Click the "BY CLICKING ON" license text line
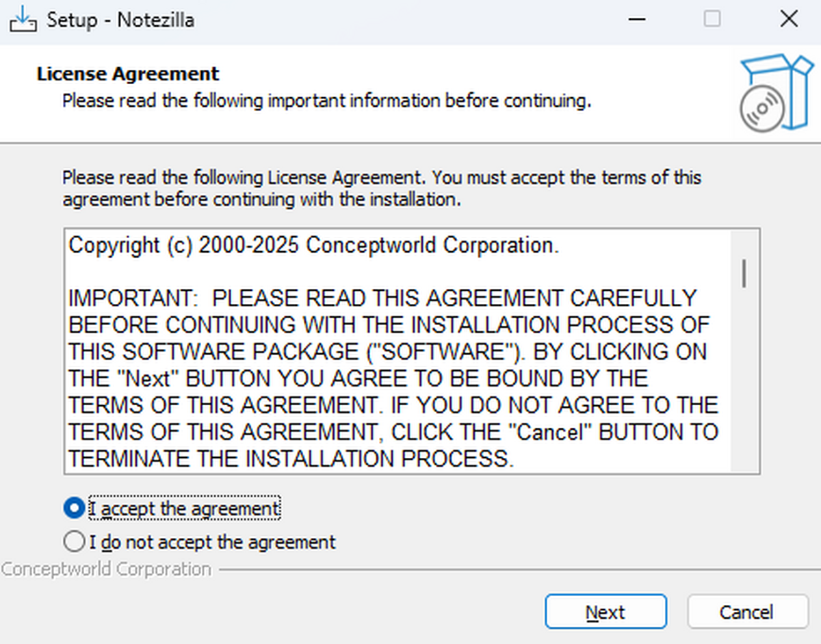821x644 pixels. 619,352
